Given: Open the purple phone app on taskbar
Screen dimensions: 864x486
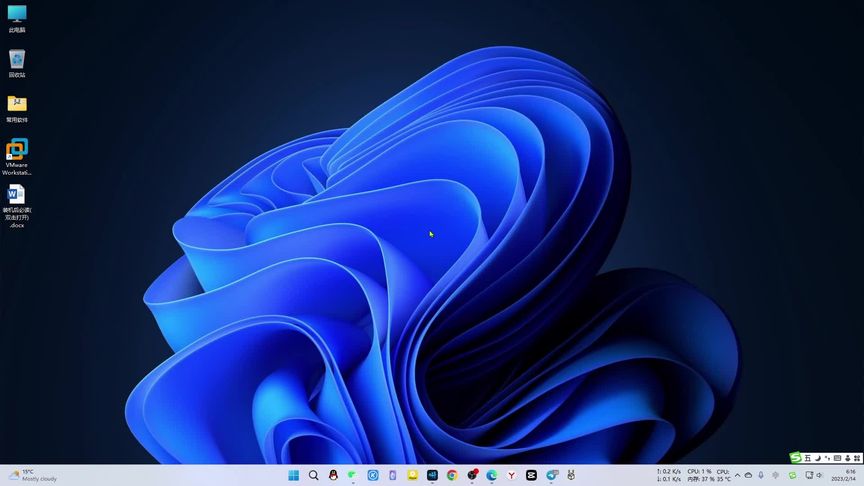Looking at the screenshot, I should point(392,475).
